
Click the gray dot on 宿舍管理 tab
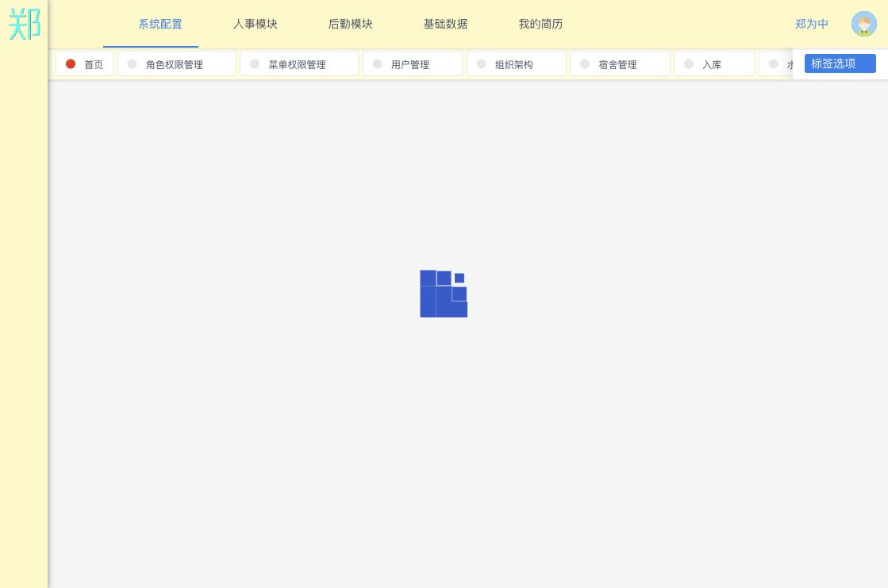tap(585, 64)
